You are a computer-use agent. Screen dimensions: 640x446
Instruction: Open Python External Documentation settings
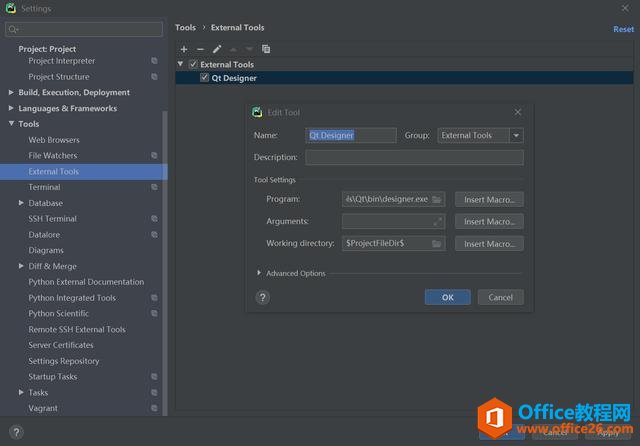pos(86,282)
